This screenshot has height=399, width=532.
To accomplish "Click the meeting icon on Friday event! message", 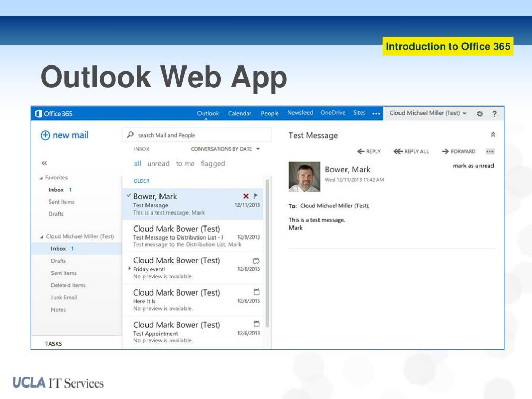I will tap(257, 261).
